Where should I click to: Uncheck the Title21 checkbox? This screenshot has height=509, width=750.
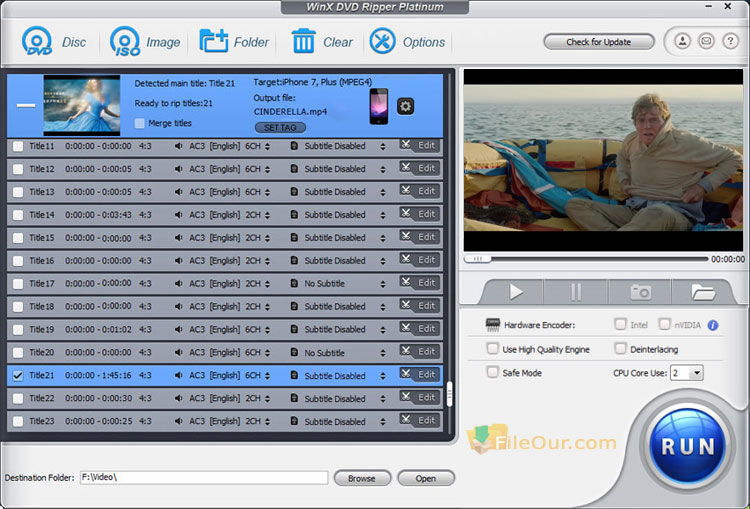coord(18,376)
